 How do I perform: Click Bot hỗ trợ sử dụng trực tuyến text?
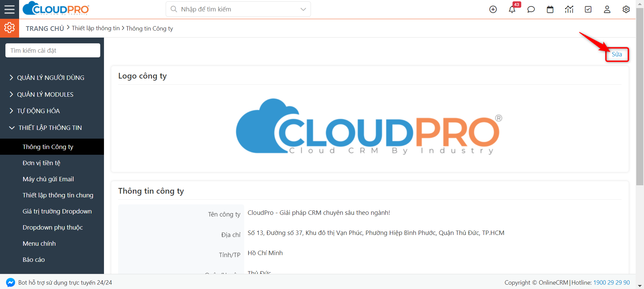pos(65,283)
